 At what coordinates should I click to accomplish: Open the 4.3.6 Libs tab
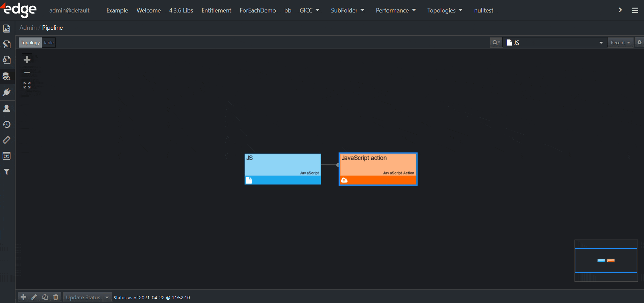click(181, 10)
